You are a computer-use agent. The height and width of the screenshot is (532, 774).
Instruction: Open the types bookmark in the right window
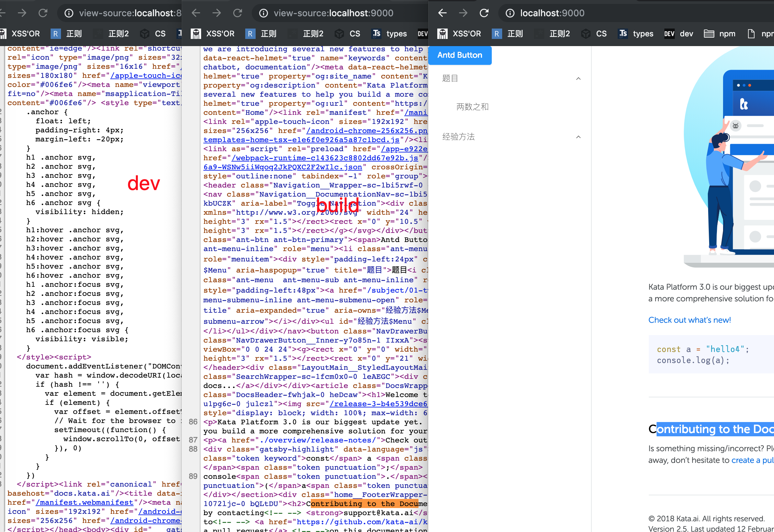636,34
